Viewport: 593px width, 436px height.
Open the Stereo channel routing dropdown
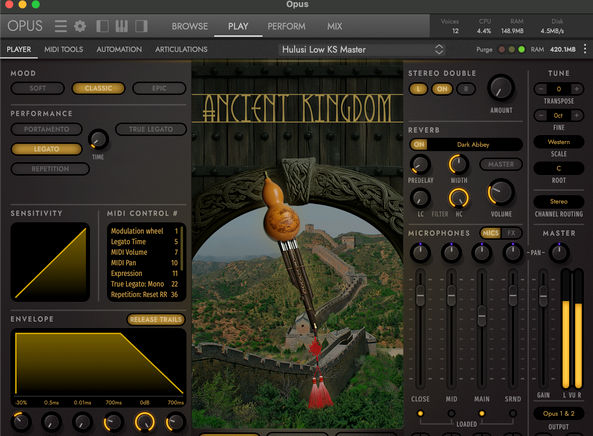click(559, 202)
